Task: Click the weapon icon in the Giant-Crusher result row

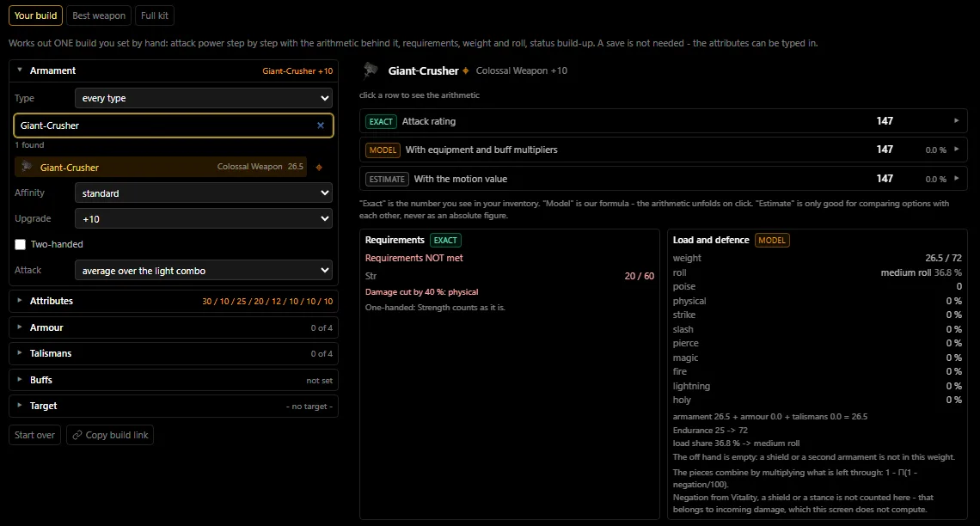Action: coord(27,167)
